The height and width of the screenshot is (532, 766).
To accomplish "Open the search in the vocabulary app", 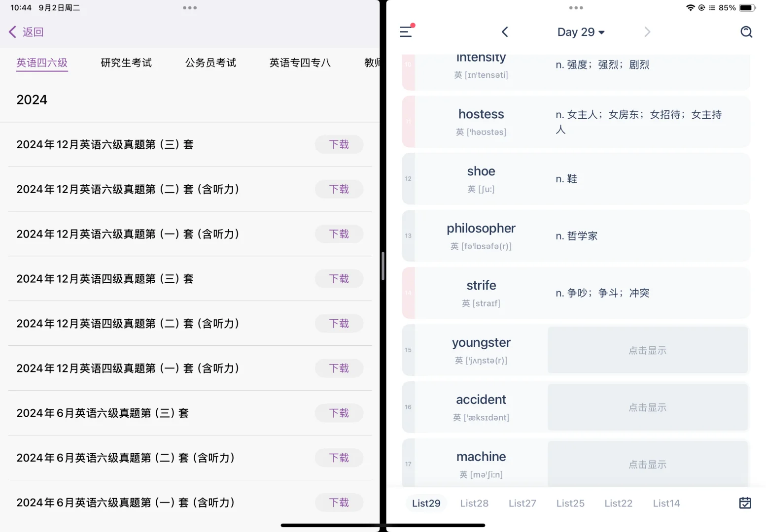I will [x=746, y=32].
